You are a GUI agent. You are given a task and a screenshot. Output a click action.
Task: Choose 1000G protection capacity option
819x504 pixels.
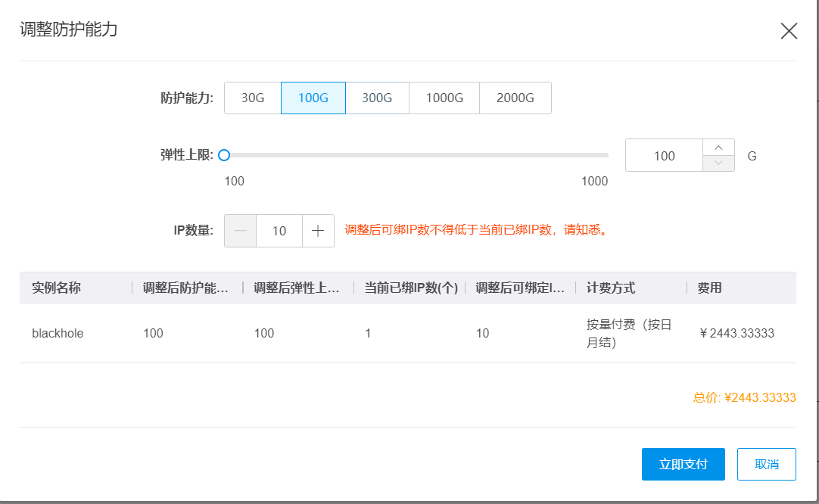coord(444,98)
